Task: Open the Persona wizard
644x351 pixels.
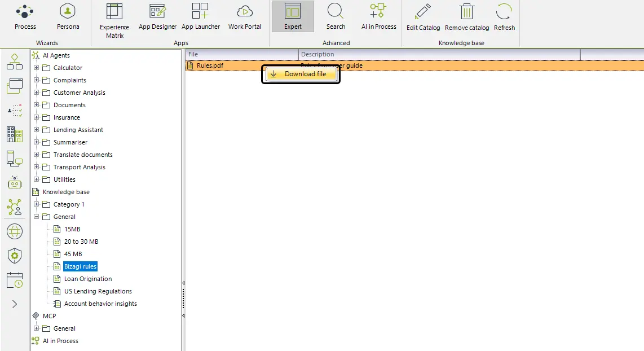Action: coord(68,16)
